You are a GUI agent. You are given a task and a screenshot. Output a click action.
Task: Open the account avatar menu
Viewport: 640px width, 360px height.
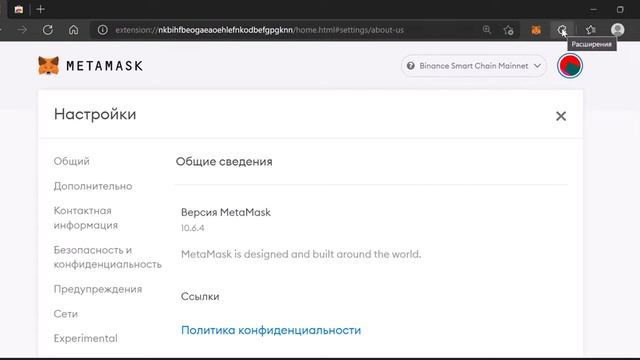click(570, 66)
